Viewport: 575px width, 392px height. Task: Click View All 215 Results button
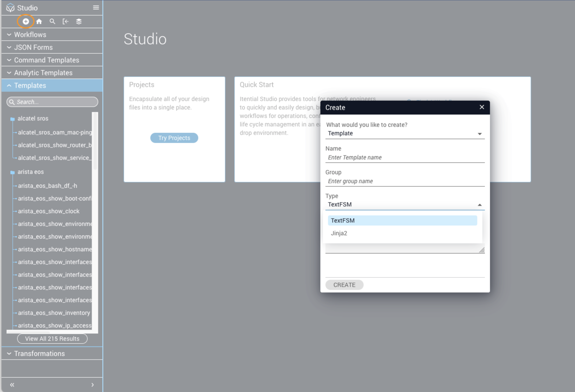tap(52, 339)
